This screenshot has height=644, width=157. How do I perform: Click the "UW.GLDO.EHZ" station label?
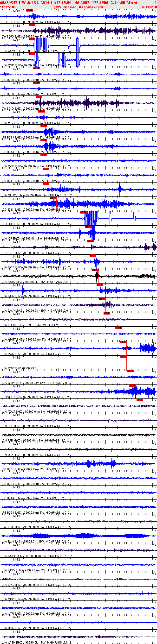point(13,195)
